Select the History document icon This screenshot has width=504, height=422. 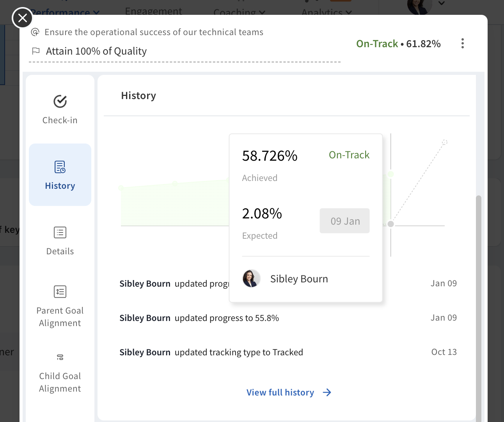(60, 167)
